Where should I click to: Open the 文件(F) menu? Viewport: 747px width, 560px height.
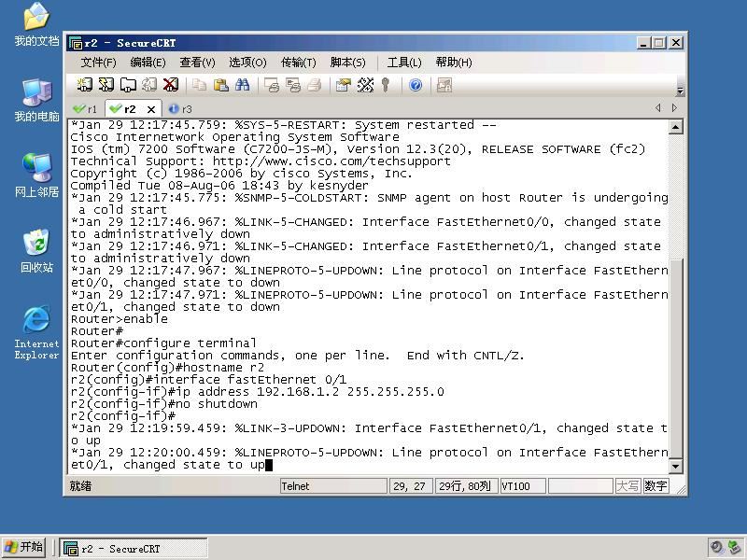(x=98, y=63)
